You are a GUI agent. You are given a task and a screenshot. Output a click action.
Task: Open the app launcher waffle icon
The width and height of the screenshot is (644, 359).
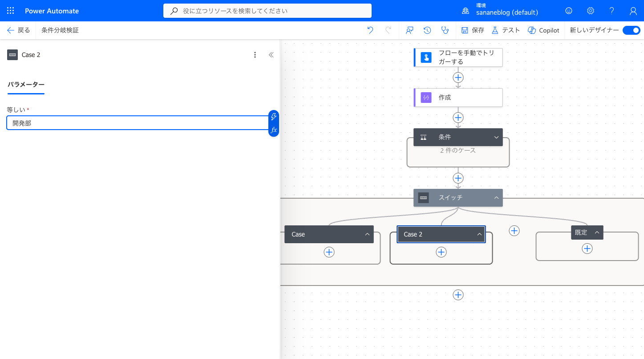[11, 11]
